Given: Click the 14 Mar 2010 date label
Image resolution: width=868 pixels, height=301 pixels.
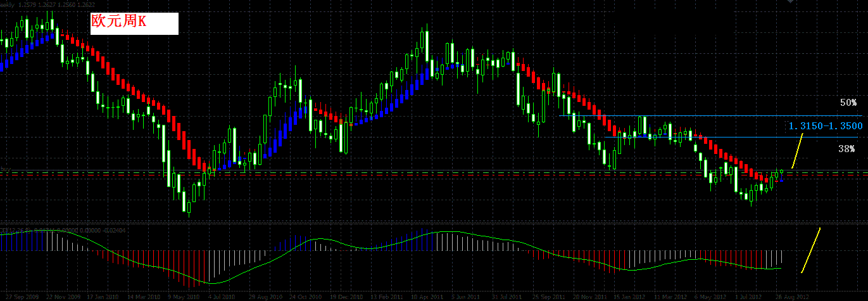Looking at the screenshot, I should point(144,297).
